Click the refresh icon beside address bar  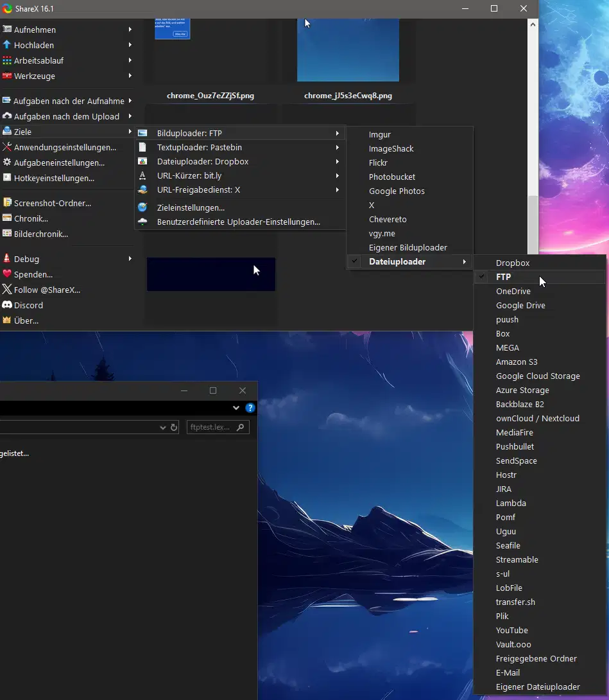[174, 427]
